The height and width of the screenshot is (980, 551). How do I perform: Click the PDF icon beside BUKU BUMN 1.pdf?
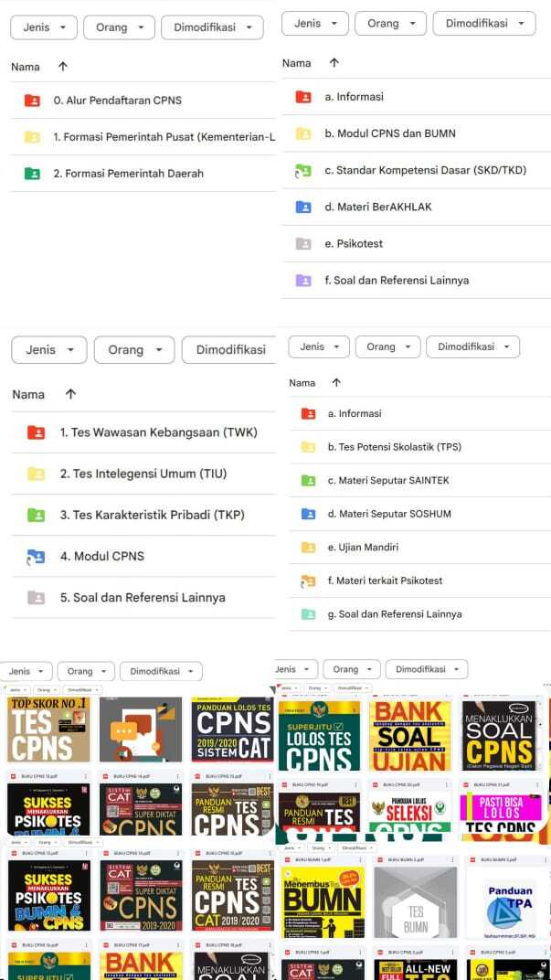(289, 860)
